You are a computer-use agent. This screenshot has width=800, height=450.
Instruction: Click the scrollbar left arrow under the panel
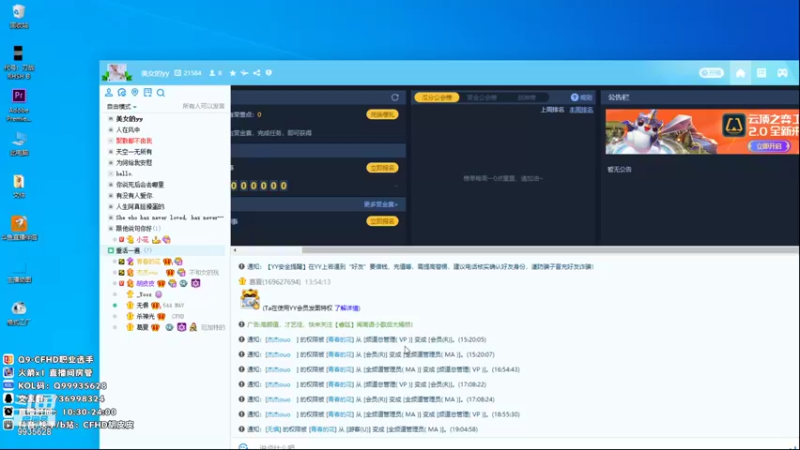tap(235, 250)
